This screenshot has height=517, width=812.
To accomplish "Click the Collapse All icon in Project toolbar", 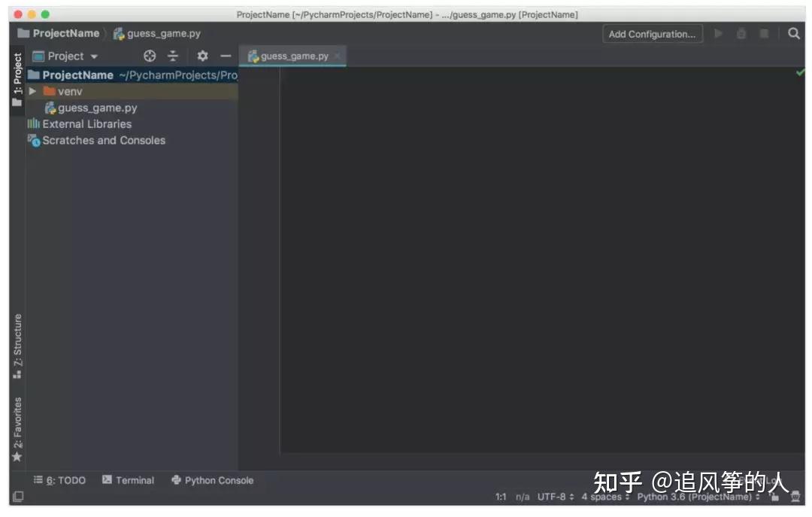I will coord(173,56).
